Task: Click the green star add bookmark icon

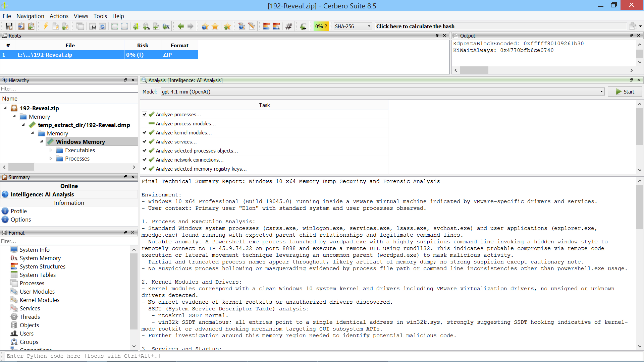Action: point(227,26)
